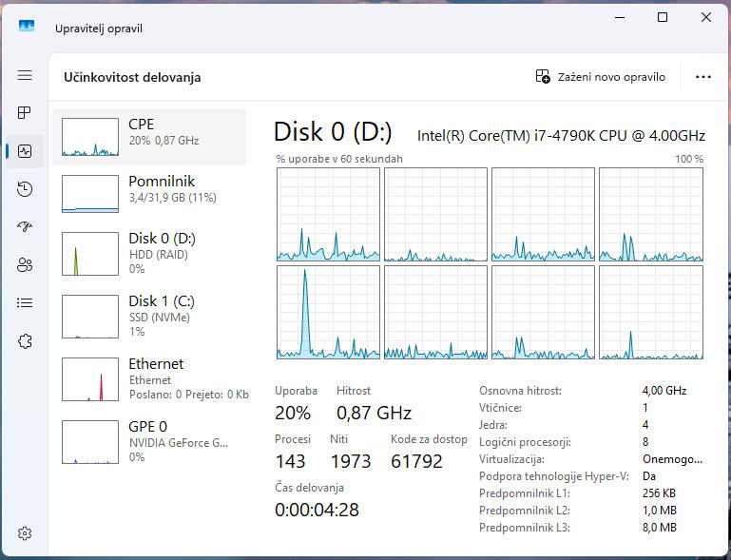Open the hamburger navigation menu
Screen dimensions: 731x560
tap(25, 75)
